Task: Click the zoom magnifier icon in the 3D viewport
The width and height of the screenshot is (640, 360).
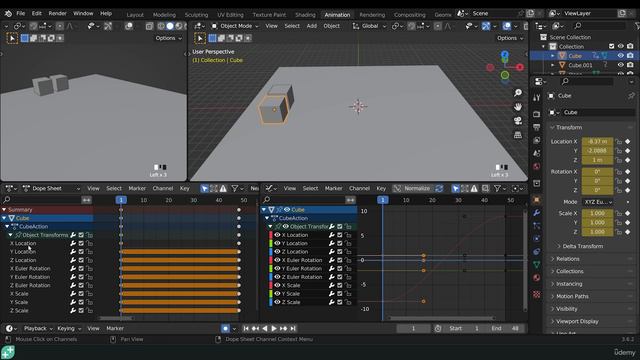Action: coord(518,93)
